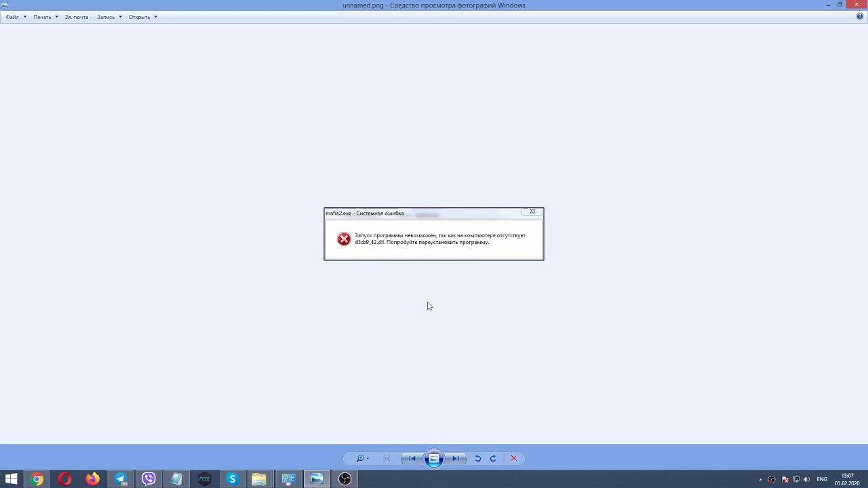
Task: Launch Opera browser from taskbar
Action: click(65, 479)
